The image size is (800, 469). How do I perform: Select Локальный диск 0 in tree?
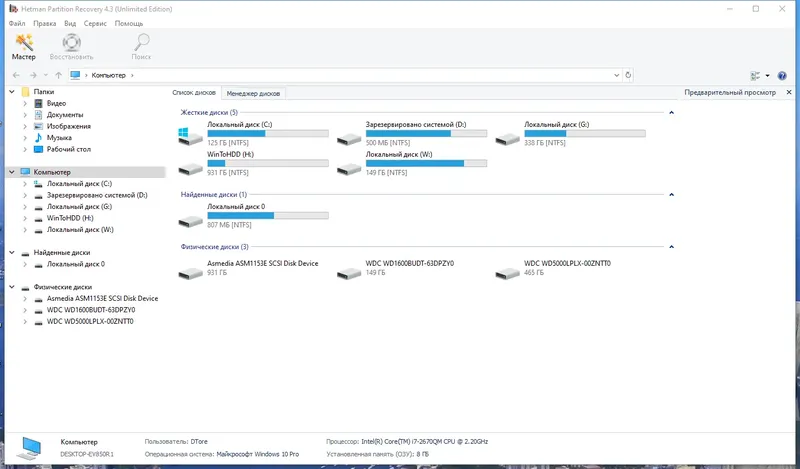click(76, 264)
